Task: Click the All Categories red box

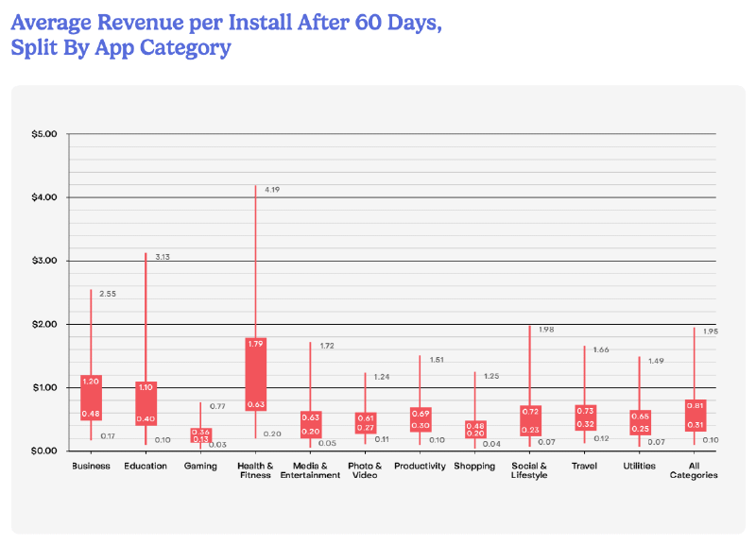Action: pyautogui.click(x=694, y=415)
